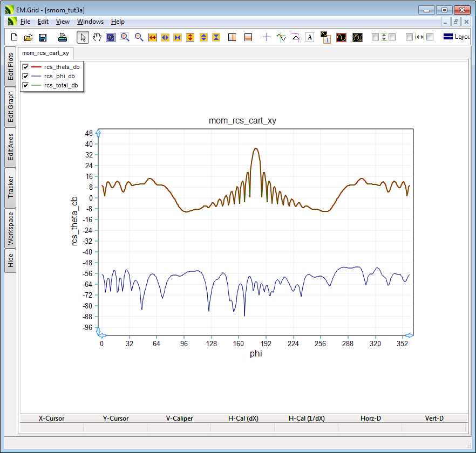Image resolution: width=476 pixels, height=453 pixels.
Task: Switch to the mom_rcs_cart_xy tab
Action: click(46, 53)
